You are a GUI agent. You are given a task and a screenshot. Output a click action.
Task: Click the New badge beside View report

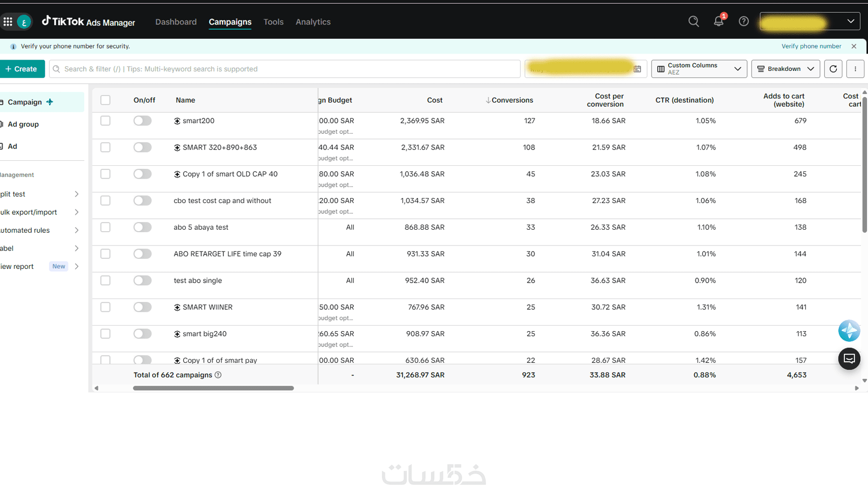click(x=59, y=266)
